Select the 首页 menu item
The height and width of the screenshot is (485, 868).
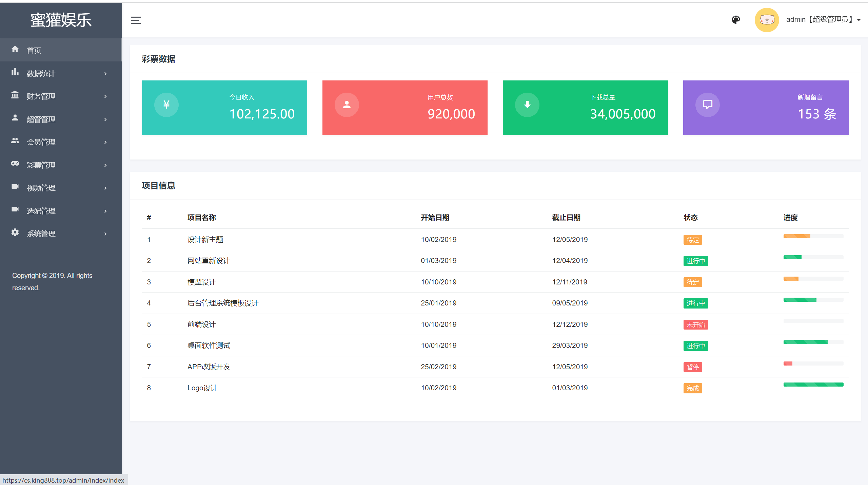click(34, 51)
